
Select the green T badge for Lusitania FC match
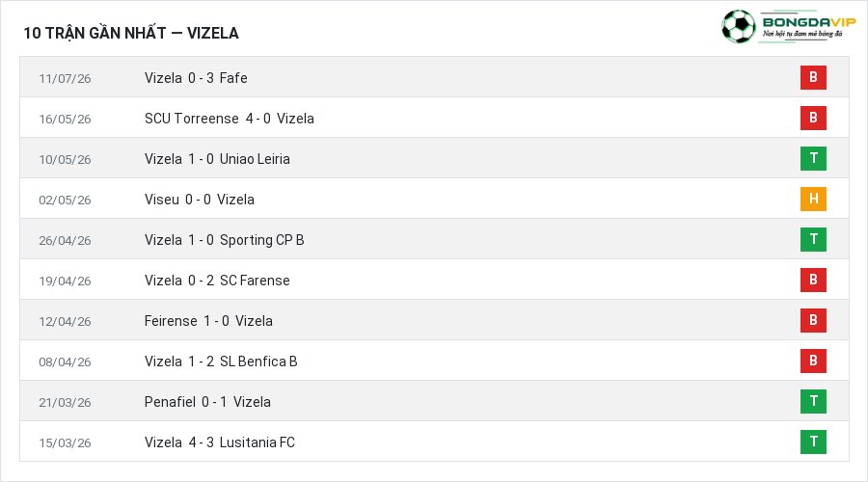tap(813, 442)
